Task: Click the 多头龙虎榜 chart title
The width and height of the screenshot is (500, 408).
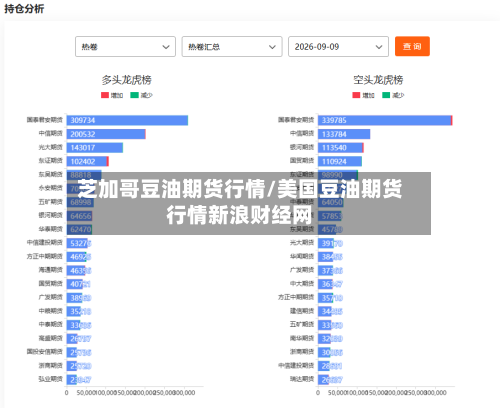Action: tap(127, 80)
